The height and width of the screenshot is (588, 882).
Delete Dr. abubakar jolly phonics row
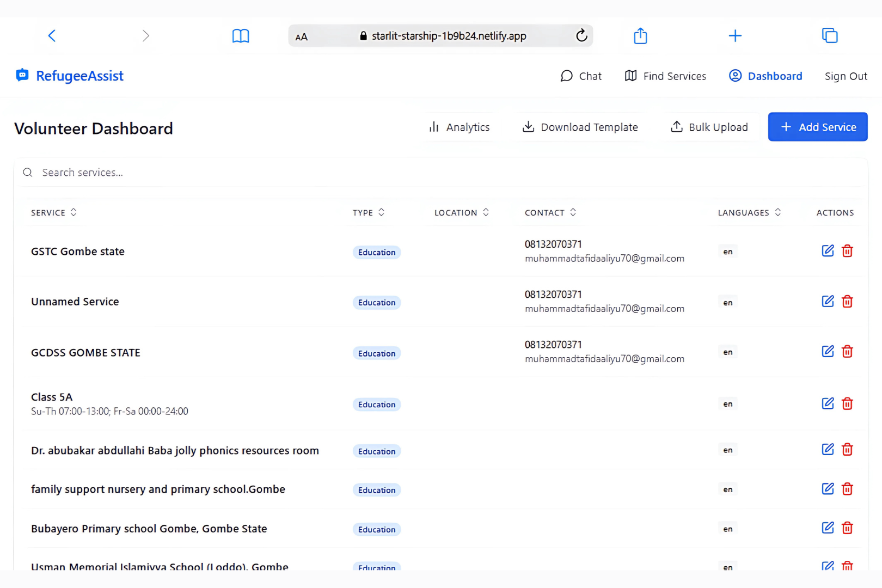(x=847, y=449)
